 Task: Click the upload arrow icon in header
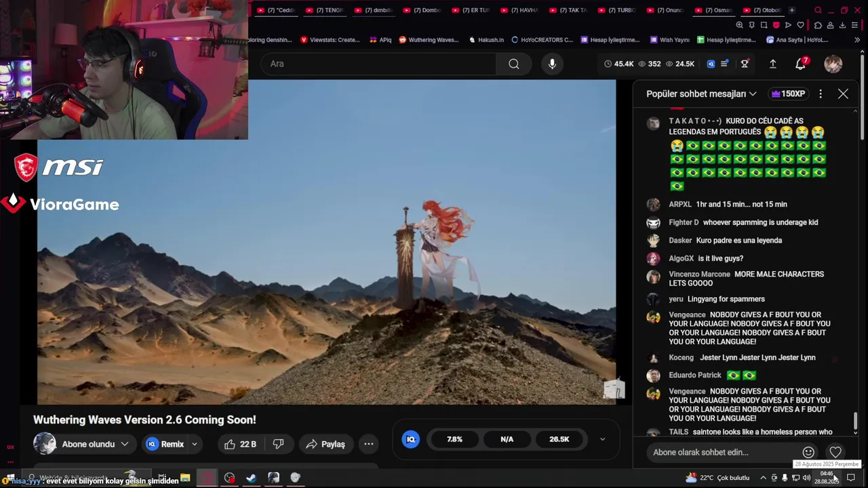pyautogui.click(x=772, y=64)
